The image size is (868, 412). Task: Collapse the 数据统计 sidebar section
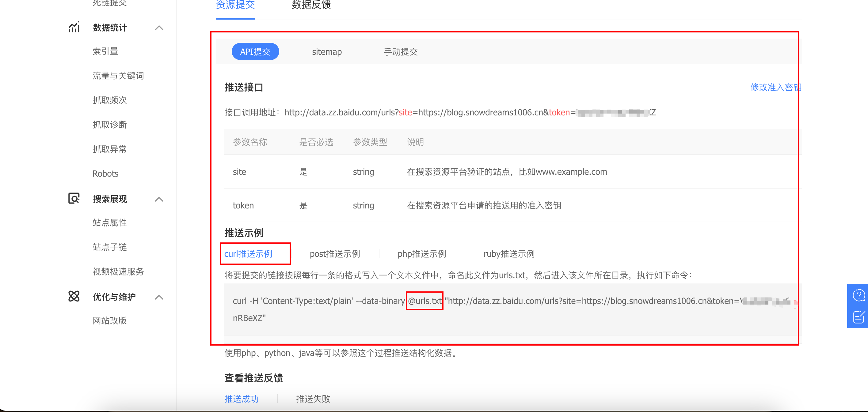coord(159,28)
